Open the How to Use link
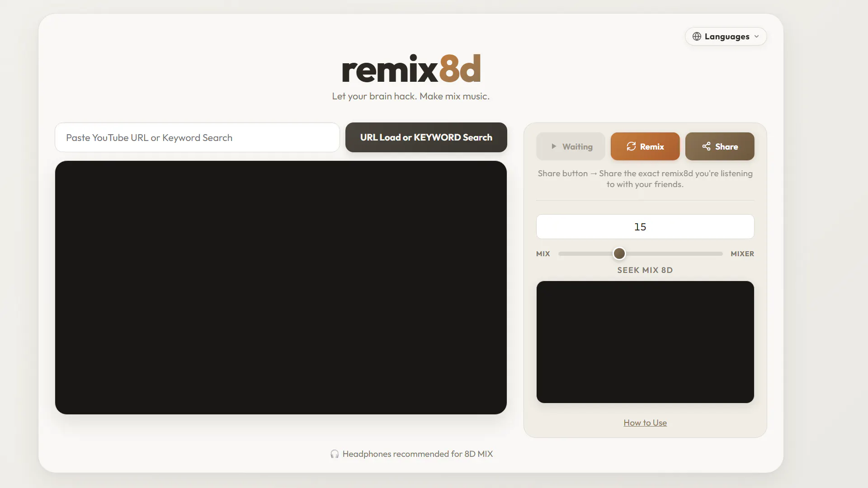This screenshot has height=488, width=868. [645, 423]
